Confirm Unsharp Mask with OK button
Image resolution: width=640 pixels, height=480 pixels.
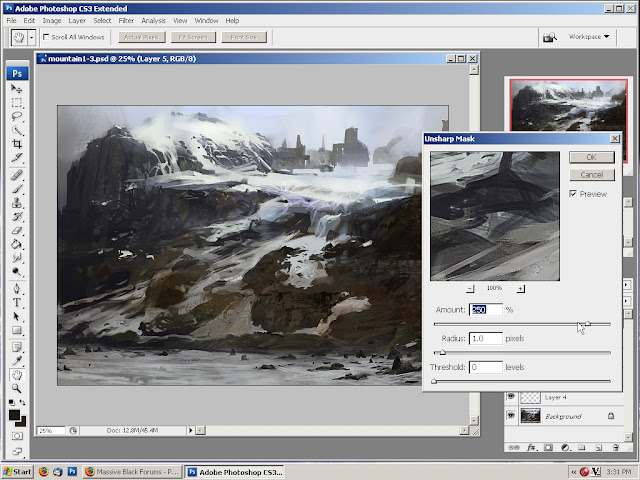point(592,157)
